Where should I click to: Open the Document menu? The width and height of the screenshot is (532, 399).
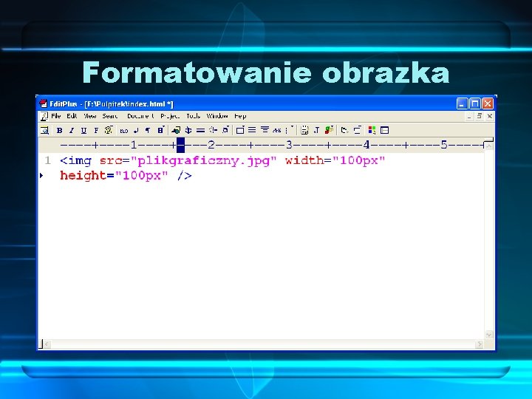(x=140, y=116)
